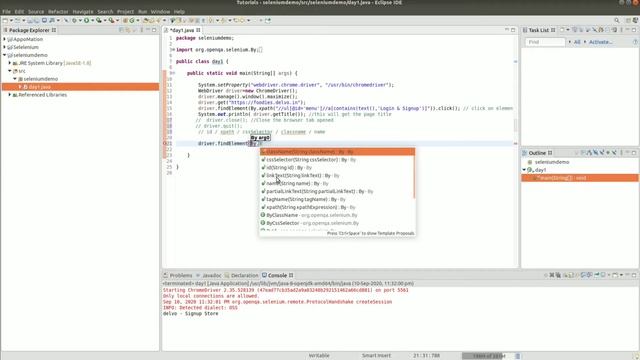Open the Help menu

click(x=179, y=11)
